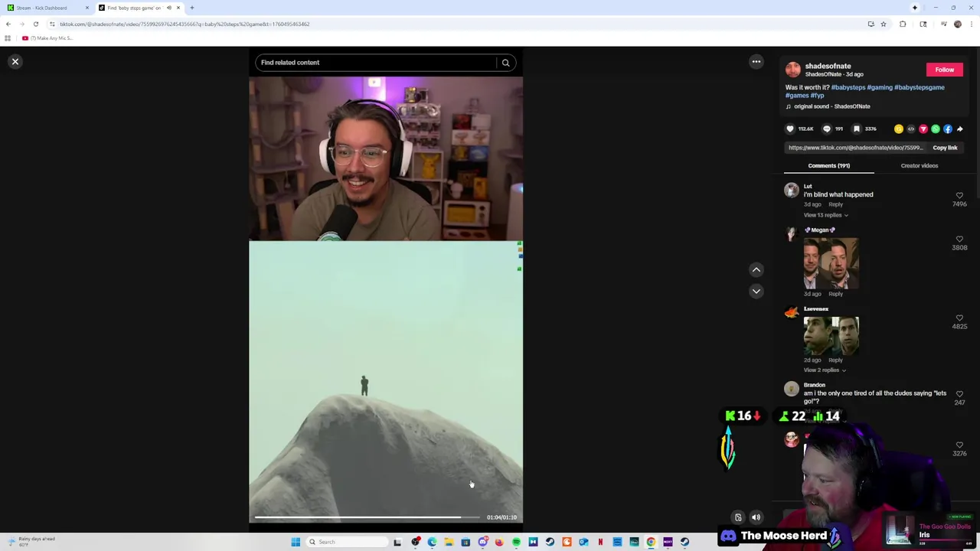Open the Windows Start menu
Viewport: 980px width, 551px height.
click(296, 542)
